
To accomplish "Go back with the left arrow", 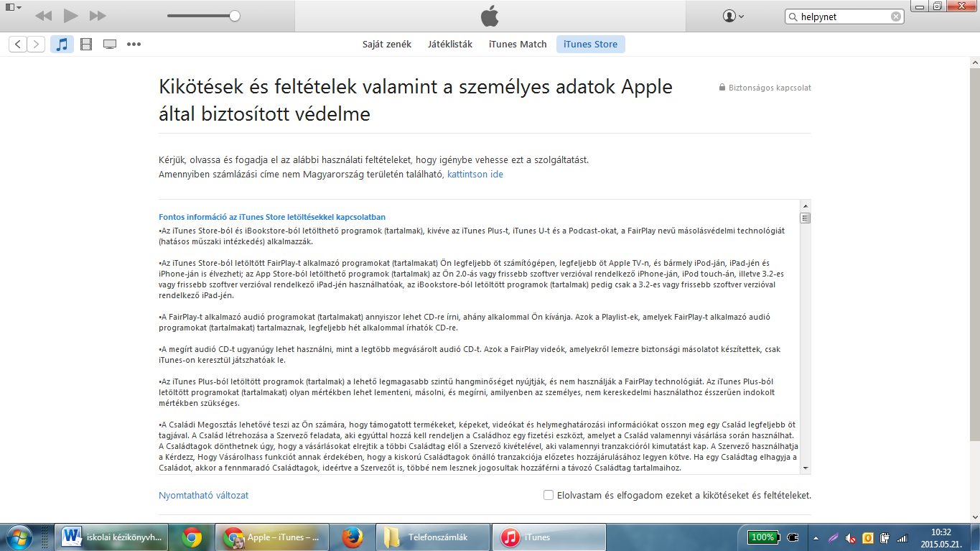I will pos(18,45).
